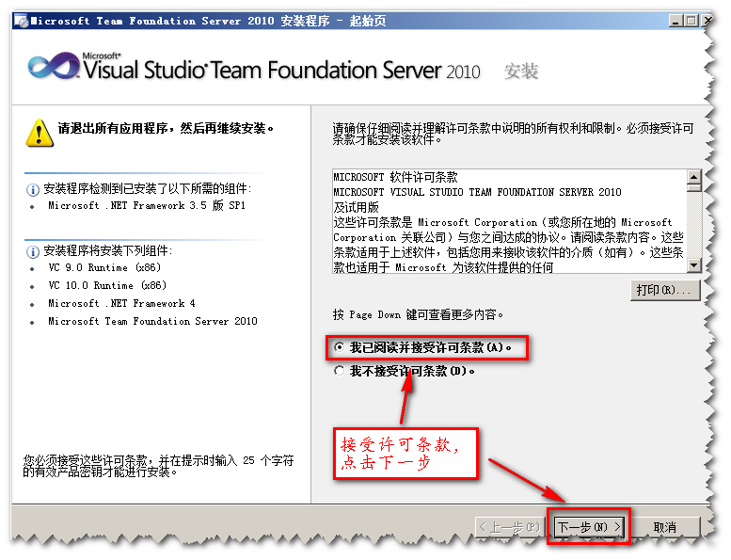Click the info icon beside 安装程序将安装下列组件
Screen dimensions: 731x560
tap(33, 252)
